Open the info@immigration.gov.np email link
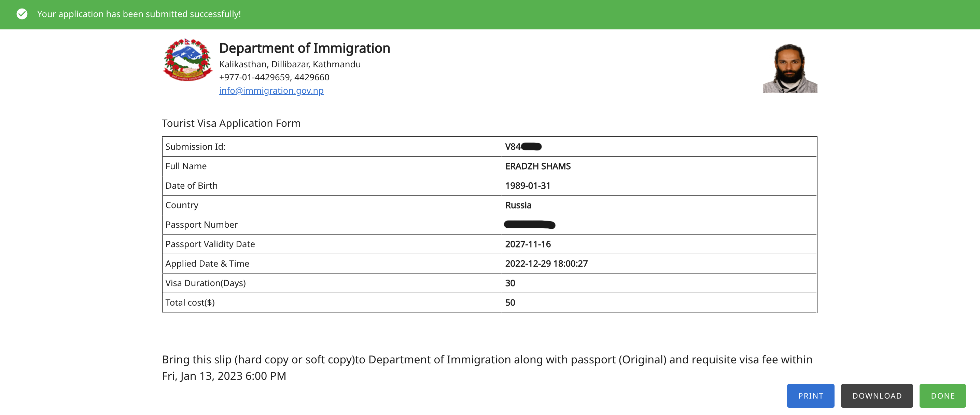Viewport: 980px width, 415px height. pos(271,91)
